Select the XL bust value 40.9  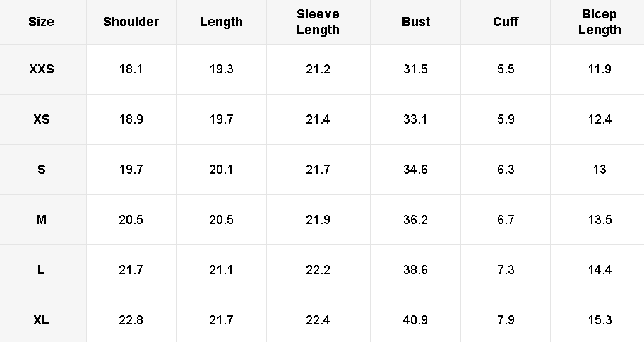(416, 320)
